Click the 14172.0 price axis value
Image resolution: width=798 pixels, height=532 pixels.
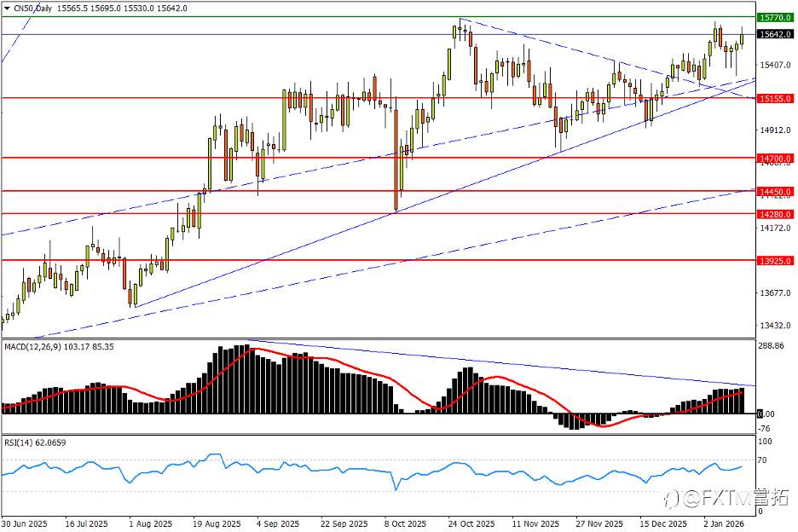[775, 228]
